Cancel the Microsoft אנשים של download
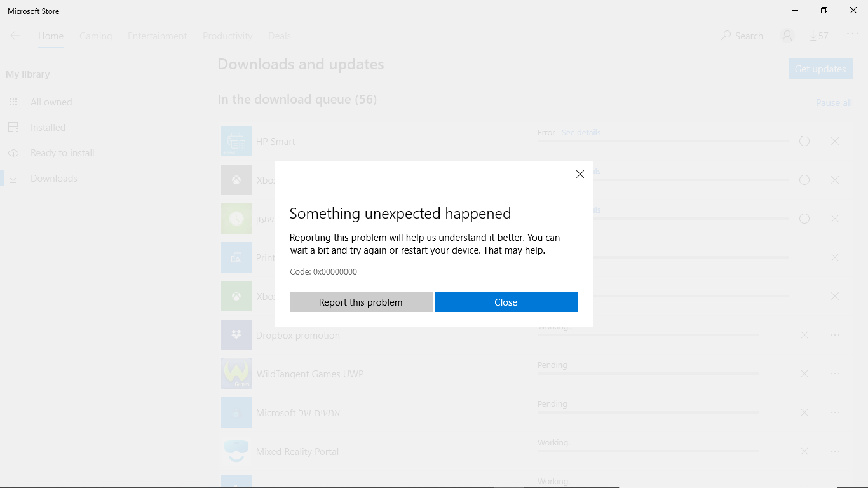The height and width of the screenshot is (488, 868). click(x=804, y=412)
